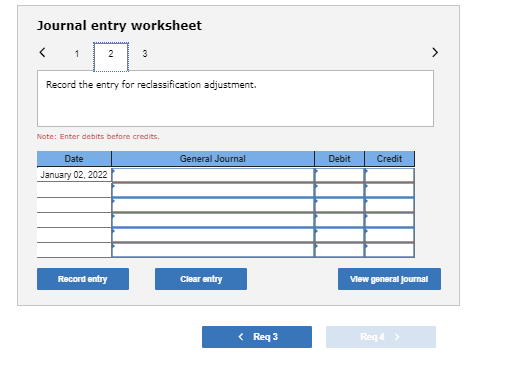Screen dimensions: 530x390
Task: Click Record entry button
Action: tap(83, 279)
